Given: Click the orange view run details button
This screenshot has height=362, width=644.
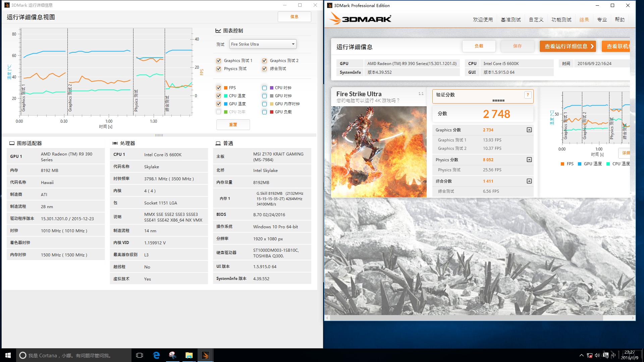Looking at the screenshot, I should [x=568, y=46].
